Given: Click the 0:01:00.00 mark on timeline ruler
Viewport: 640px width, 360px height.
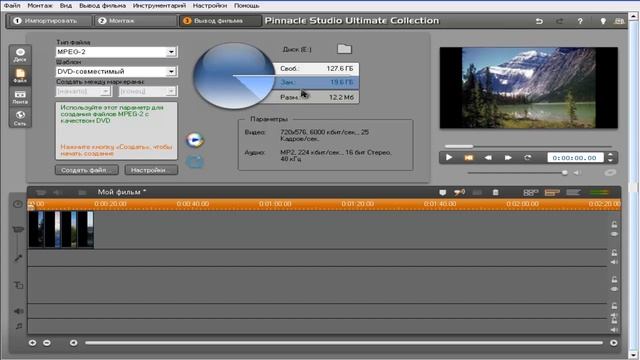Looking at the screenshot, I should point(275,204).
